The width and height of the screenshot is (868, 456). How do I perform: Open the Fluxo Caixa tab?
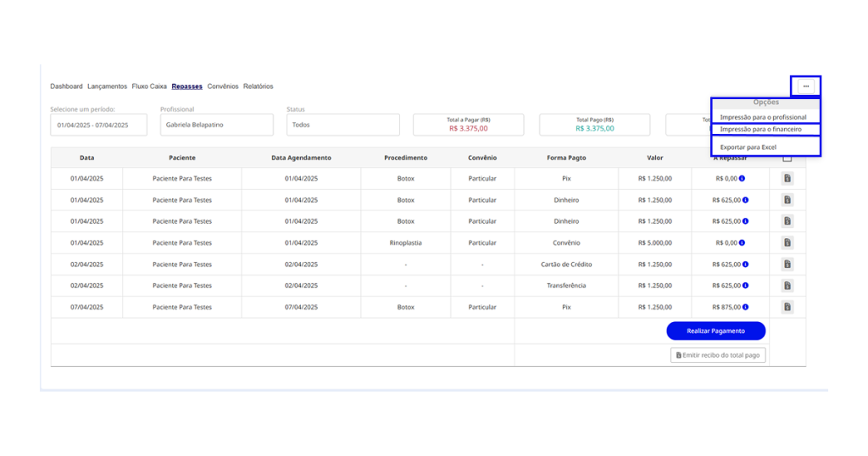[x=149, y=86]
